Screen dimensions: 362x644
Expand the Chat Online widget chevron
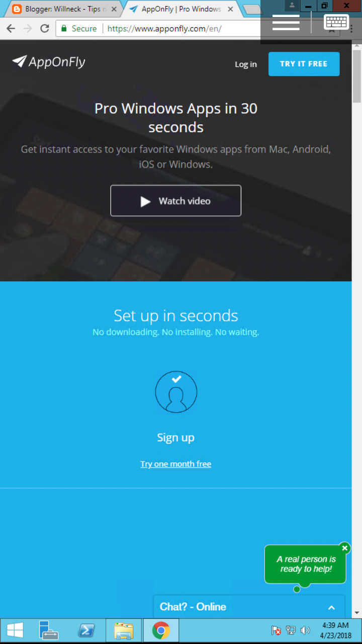coord(331,607)
